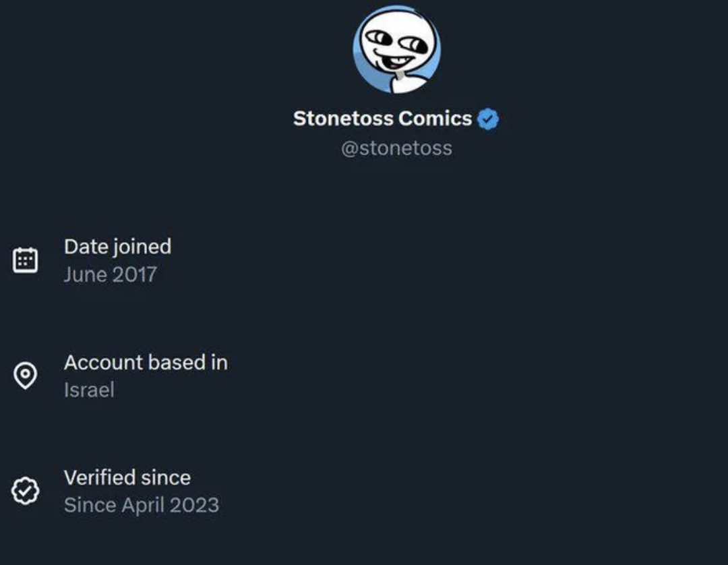Click the "Account based in" label
Screen dimensions: 728x565
point(146,362)
